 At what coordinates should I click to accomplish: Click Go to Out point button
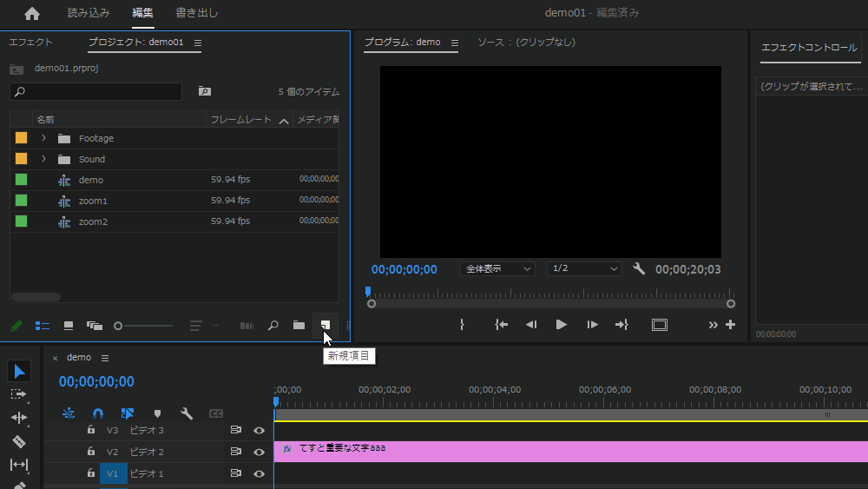pos(621,325)
